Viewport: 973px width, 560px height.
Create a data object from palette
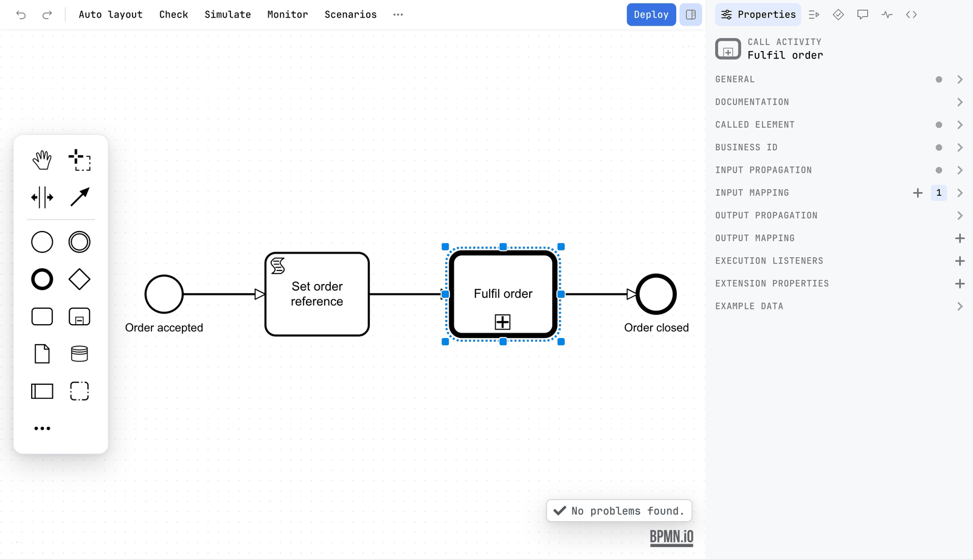[42, 354]
